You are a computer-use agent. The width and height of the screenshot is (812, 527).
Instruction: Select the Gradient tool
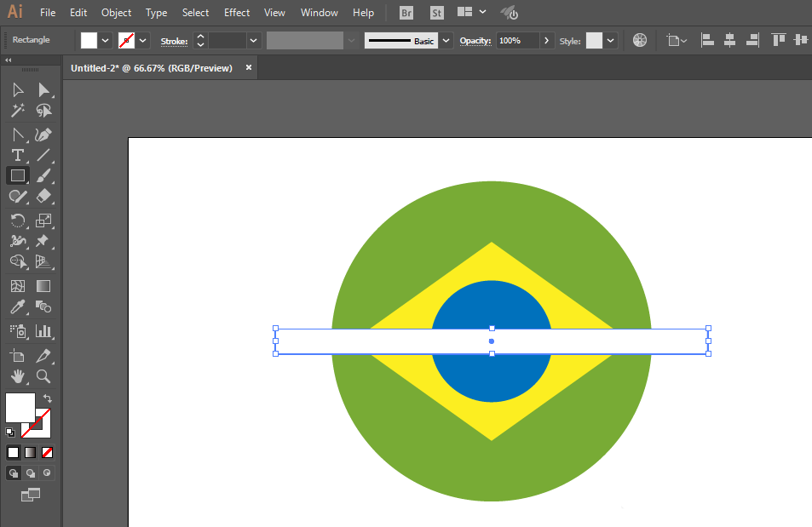pyautogui.click(x=43, y=286)
